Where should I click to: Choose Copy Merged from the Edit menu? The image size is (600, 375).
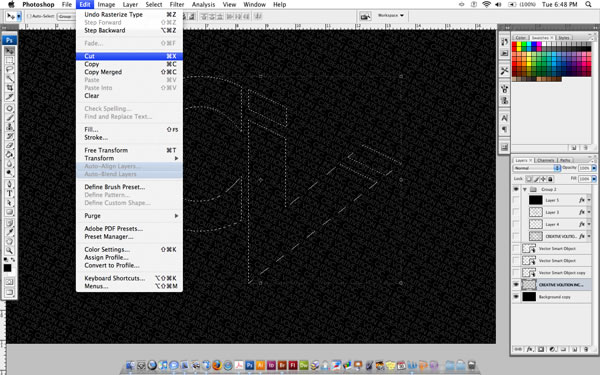tap(129, 72)
